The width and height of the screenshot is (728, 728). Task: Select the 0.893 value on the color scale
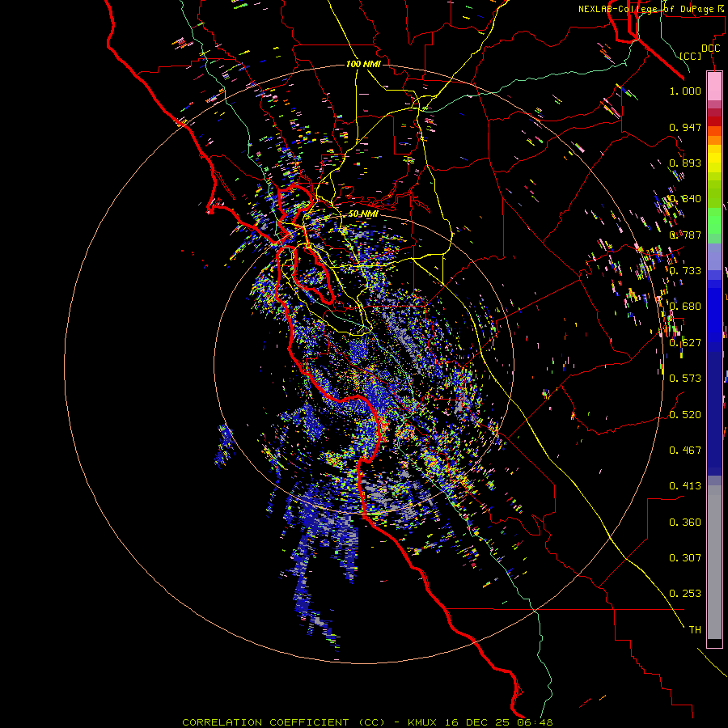(685, 163)
